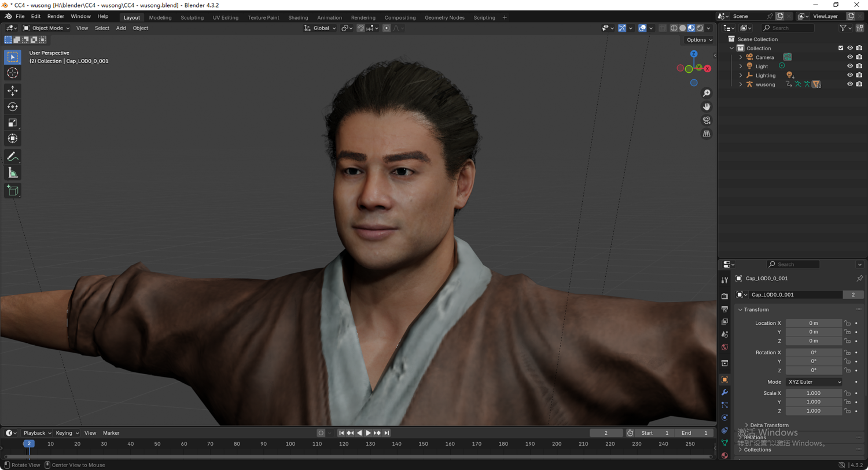The height and width of the screenshot is (470, 868).
Task: Open the viewport Add menu
Action: [x=121, y=28]
